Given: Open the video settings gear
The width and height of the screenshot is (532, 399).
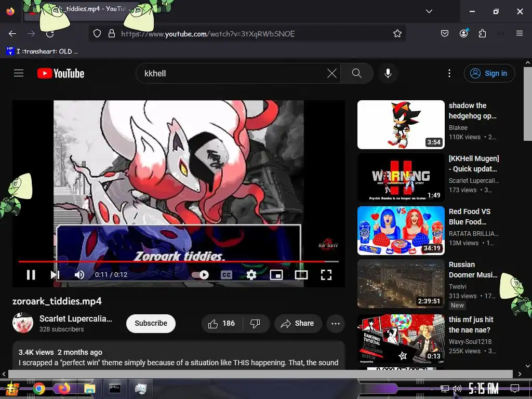Looking at the screenshot, I should click(251, 274).
